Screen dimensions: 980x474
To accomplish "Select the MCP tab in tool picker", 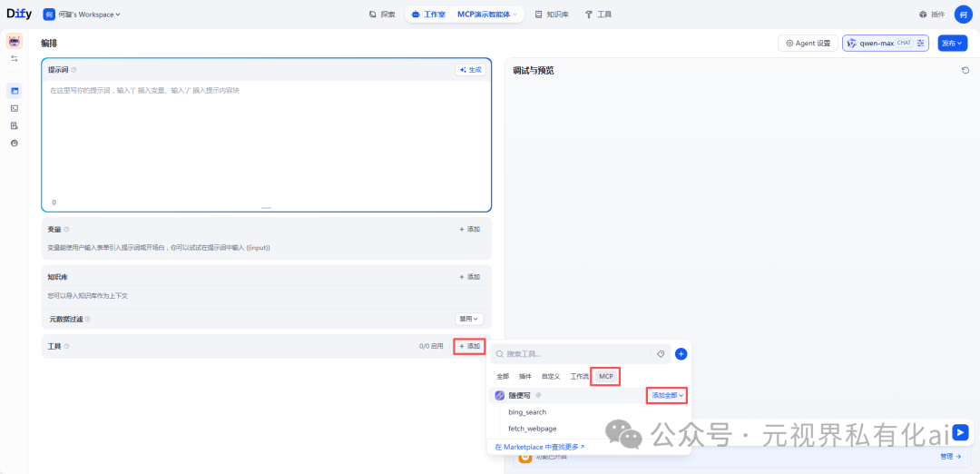I will click(x=605, y=377).
